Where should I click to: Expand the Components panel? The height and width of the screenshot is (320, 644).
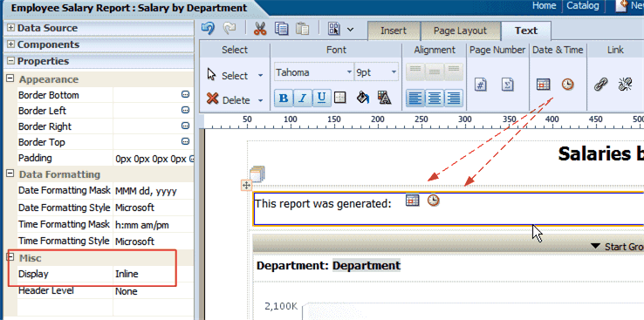coord(11,44)
